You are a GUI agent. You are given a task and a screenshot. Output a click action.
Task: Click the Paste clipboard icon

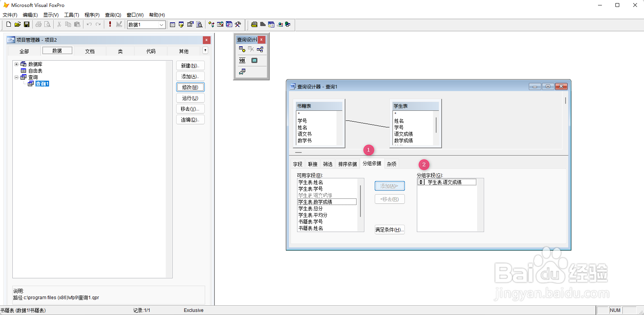pos(77,24)
